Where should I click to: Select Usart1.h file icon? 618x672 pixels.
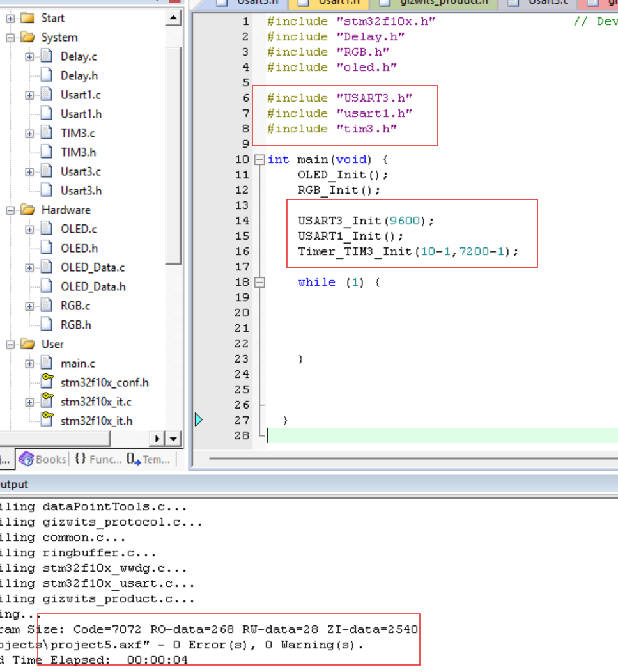coord(47,114)
